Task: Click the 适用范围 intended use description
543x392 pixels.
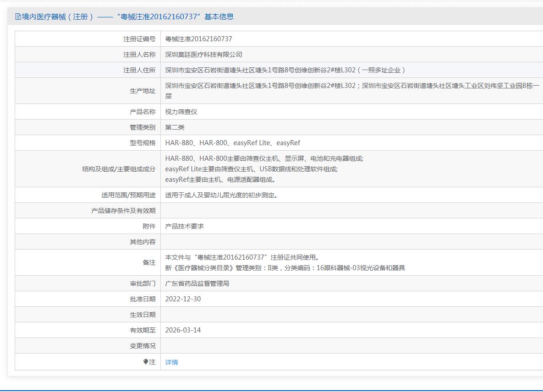Action: [x=221, y=195]
